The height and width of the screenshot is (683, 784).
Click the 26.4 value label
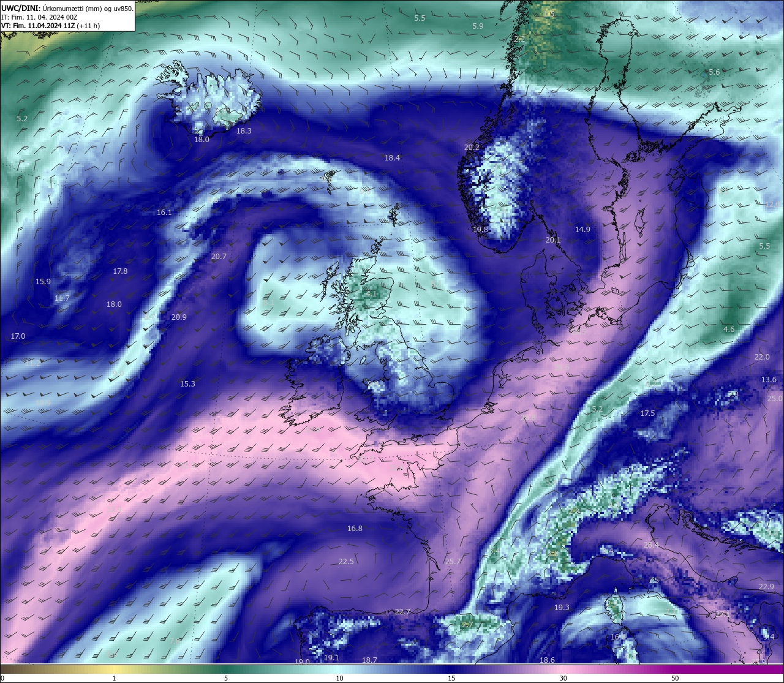point(651,545)
